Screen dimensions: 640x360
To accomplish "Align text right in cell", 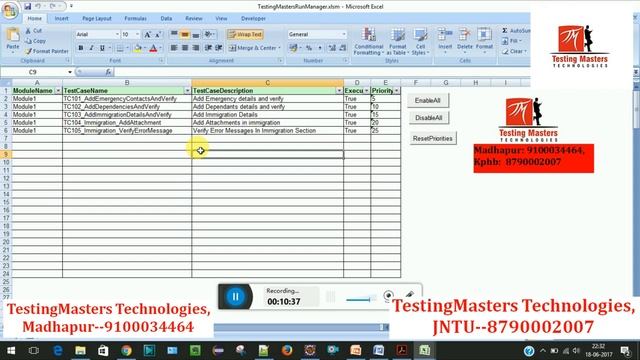I will 196,48.
